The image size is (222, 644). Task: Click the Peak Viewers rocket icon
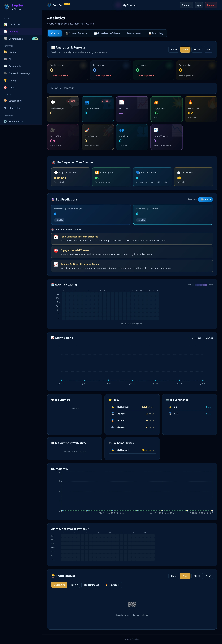tap(87, 130)
